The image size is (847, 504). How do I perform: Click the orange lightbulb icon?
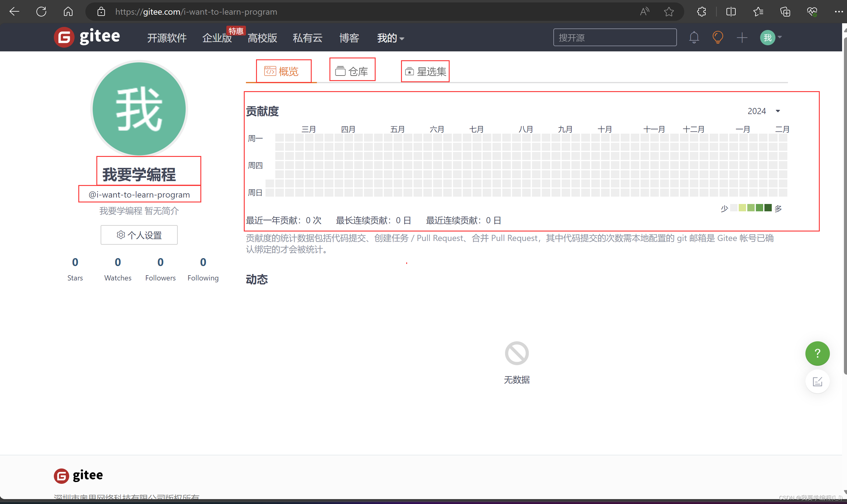[718, 37]
